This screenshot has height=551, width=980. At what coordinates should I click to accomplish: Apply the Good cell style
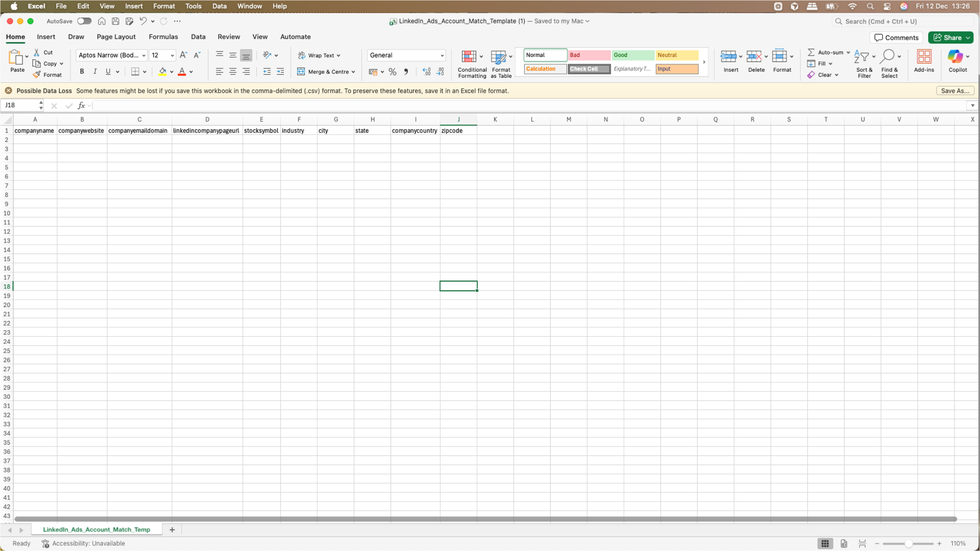click(x=633, y=55)
